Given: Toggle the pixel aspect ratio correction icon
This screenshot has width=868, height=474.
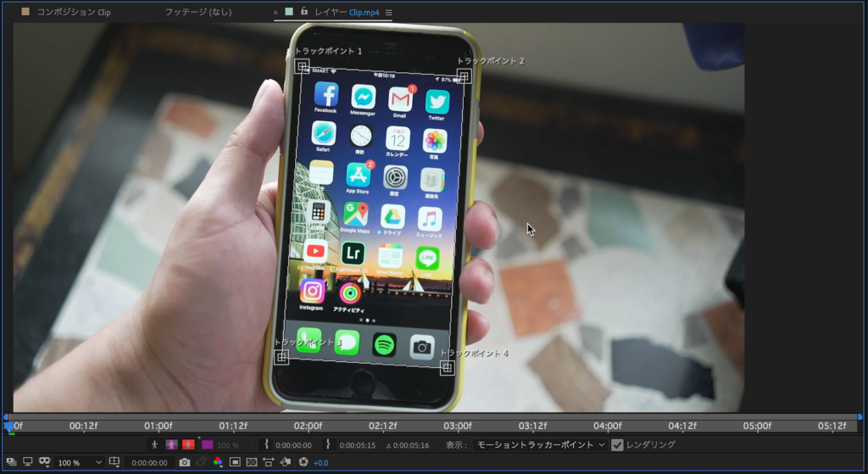Looking at the screenshot, I should 269,462.
